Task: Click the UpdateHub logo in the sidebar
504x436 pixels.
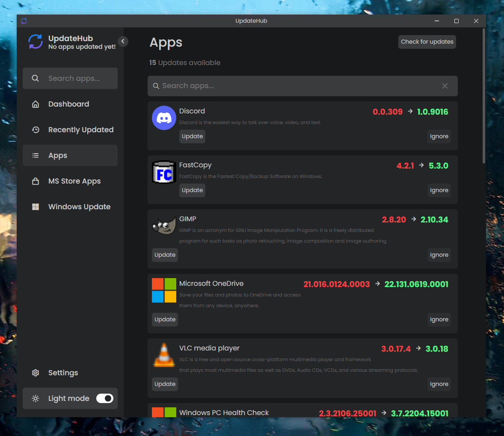Action: 36,42
